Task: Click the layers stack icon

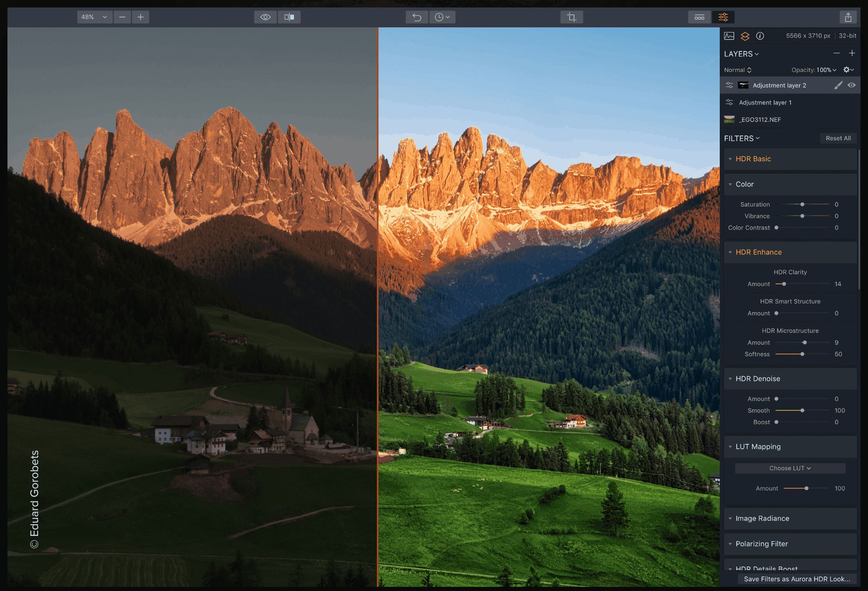Action: 745,36
